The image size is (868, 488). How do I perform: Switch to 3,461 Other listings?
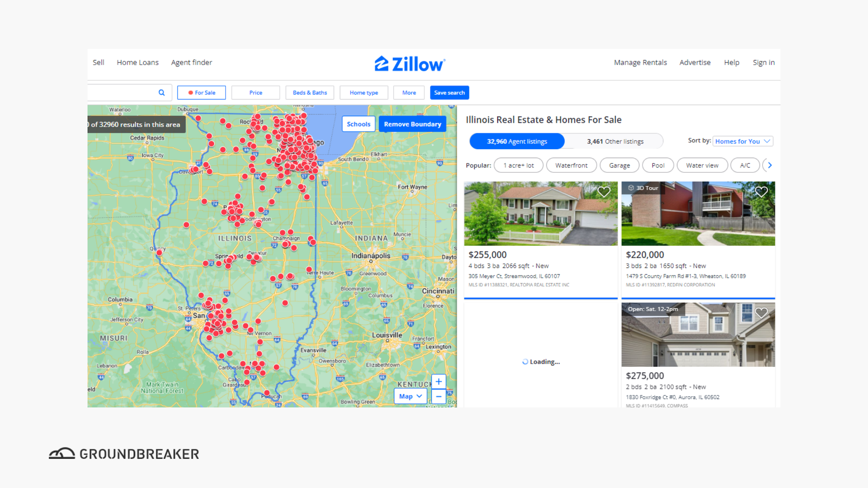pyautogui.click(x=615, y=141)
